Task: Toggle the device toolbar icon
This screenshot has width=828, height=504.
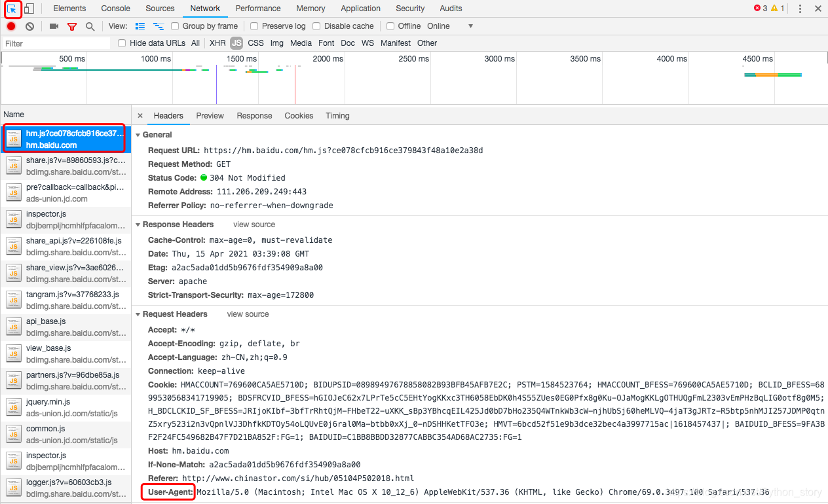Action: (29, 9)
